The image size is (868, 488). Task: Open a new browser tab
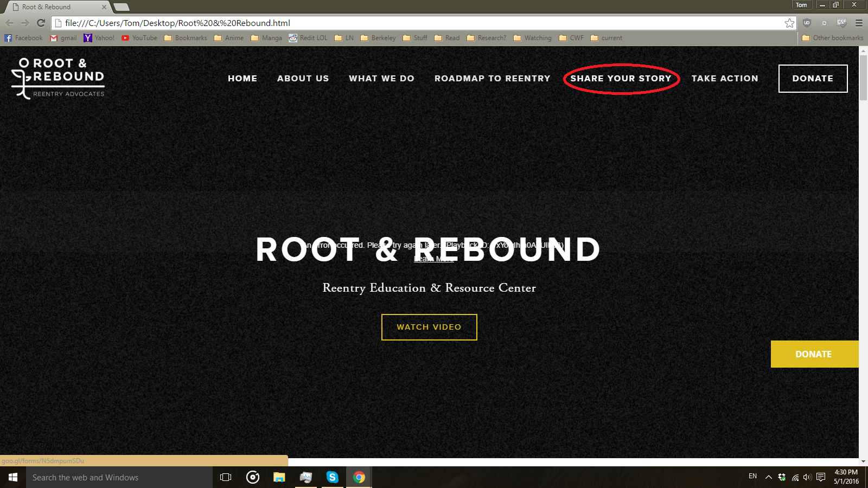coord(122,7)
